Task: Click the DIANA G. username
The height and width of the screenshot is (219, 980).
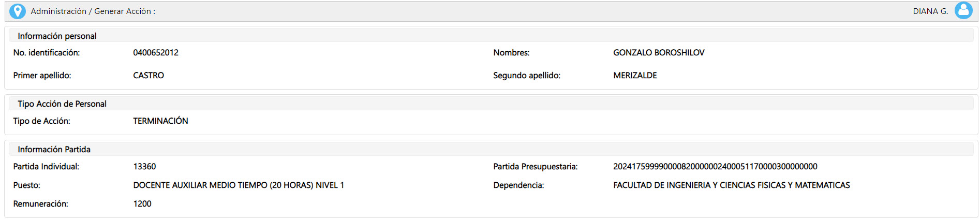Action: tap(930, 11)
